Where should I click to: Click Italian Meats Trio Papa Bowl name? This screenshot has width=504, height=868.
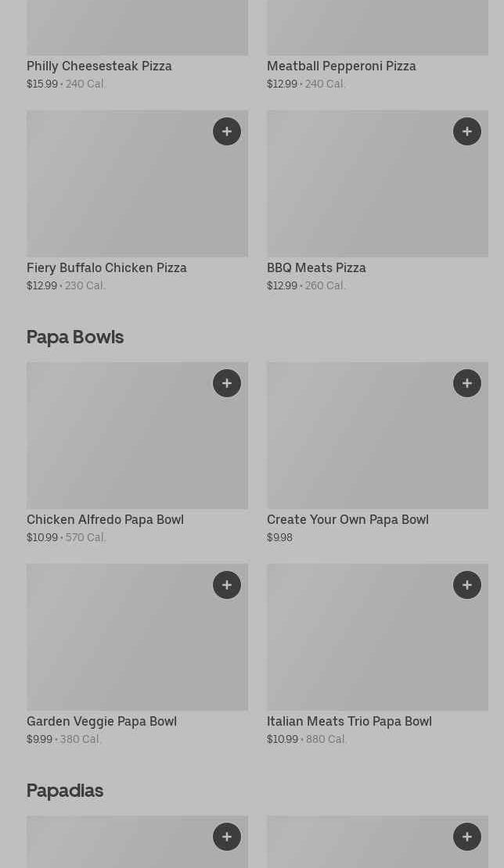(x=349, y=722)
